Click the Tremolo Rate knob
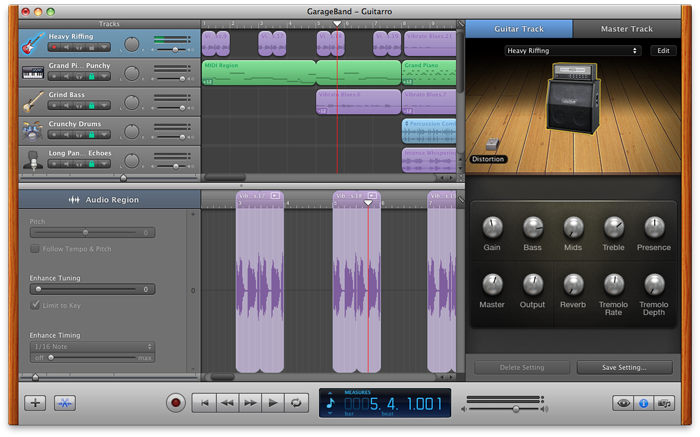This screenshot has height=437, width=700. tap(614, 284)
